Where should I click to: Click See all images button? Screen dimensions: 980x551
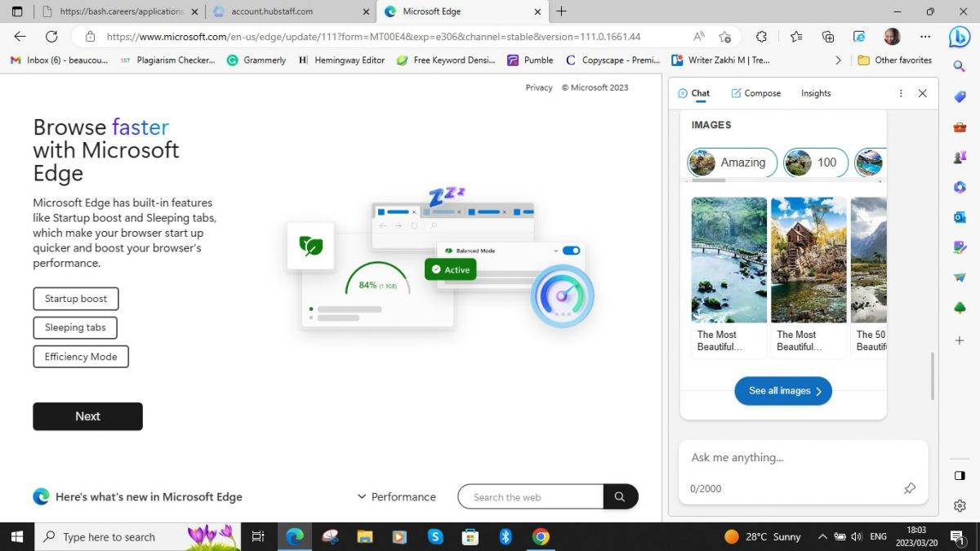click(783, 391)
